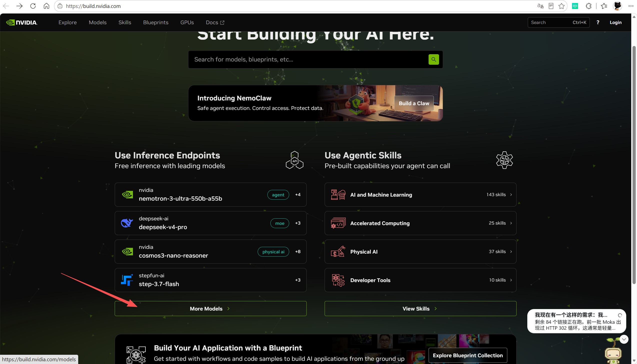Click the stepfun-ai logo icon

(x=127, y=280)
